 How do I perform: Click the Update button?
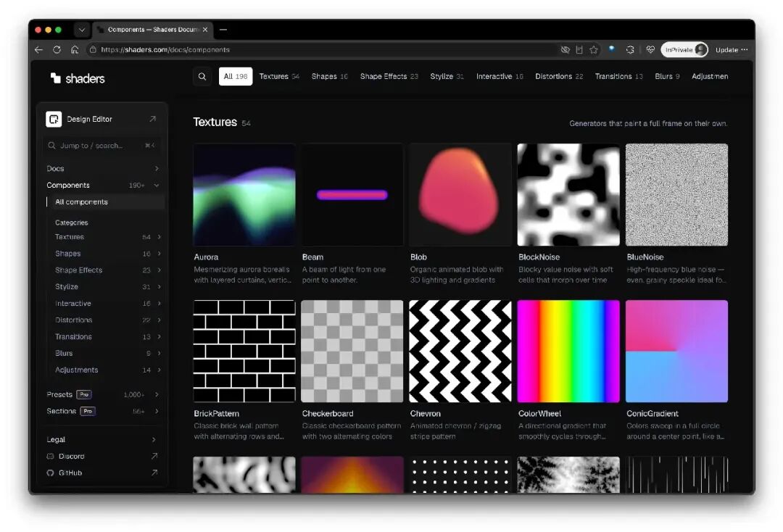(x=726, y=50)
